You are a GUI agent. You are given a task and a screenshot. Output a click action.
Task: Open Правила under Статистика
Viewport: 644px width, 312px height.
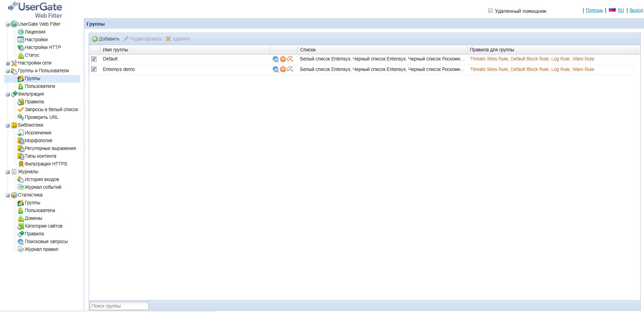click(x=34, y=234)
